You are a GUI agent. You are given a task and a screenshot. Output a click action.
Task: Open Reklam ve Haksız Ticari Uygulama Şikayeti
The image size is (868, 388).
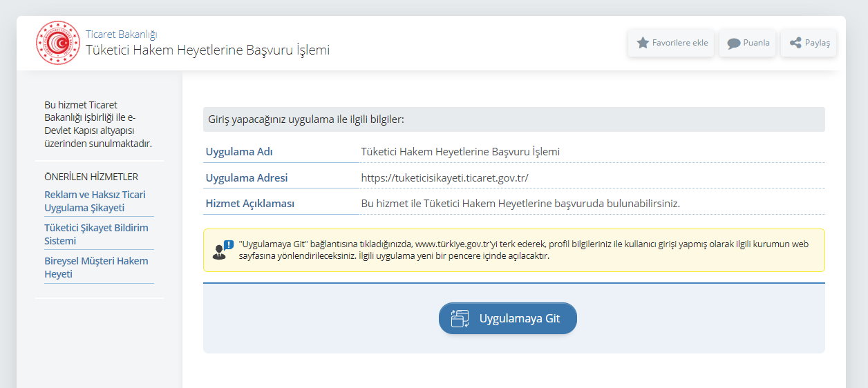point(95,201)
